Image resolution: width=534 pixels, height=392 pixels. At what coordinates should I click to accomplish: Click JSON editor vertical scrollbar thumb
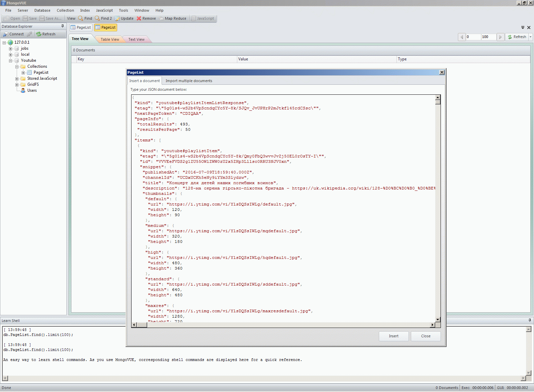pos(438,102)
